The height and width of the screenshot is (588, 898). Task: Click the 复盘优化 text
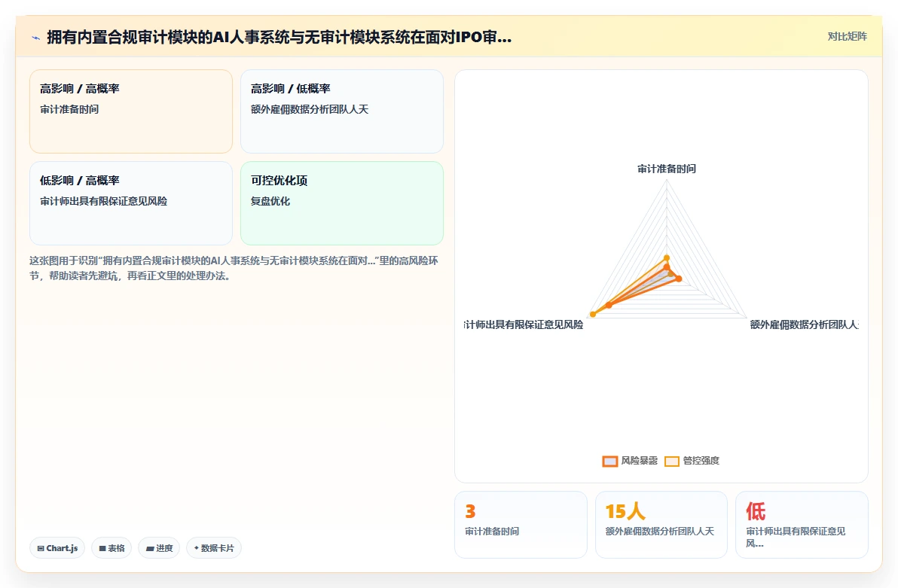pos(270,201)
